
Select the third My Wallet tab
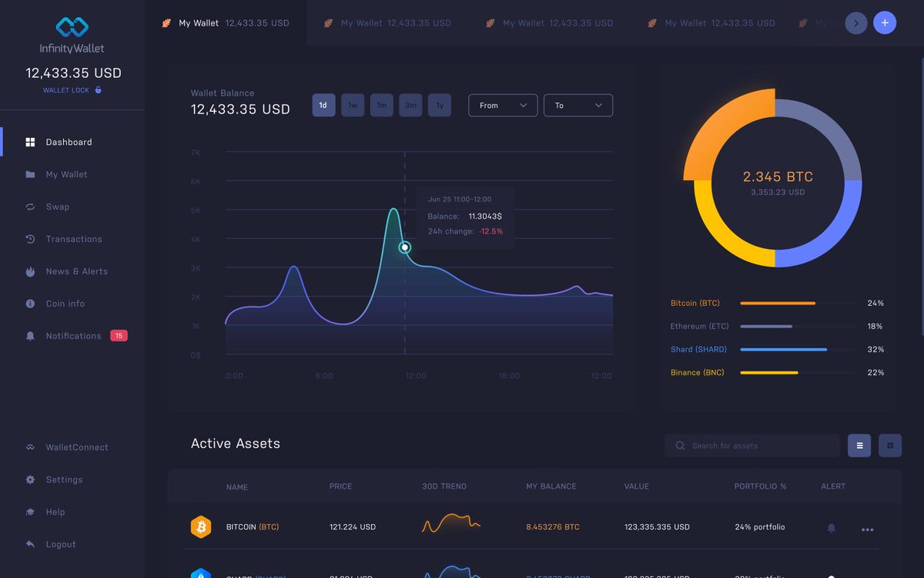(549, 23)
